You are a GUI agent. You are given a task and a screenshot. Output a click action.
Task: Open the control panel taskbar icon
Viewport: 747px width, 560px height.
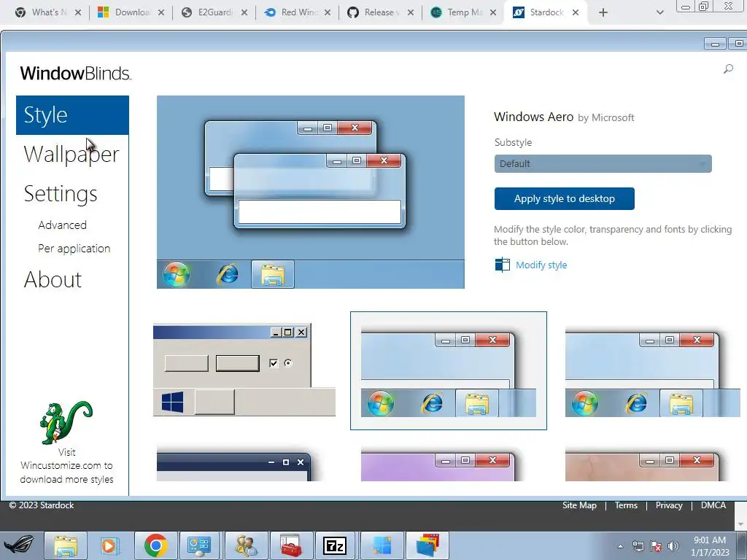pos(198,545)
